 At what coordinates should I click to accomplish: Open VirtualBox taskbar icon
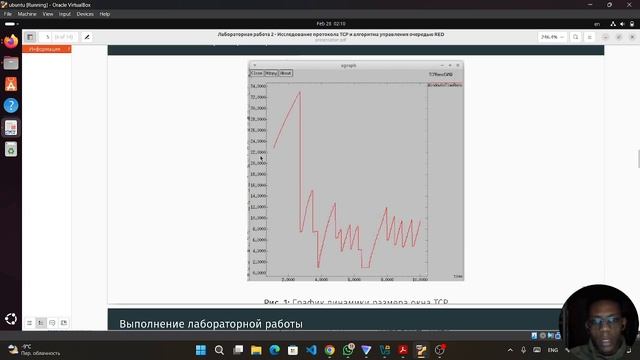point(422,350)
